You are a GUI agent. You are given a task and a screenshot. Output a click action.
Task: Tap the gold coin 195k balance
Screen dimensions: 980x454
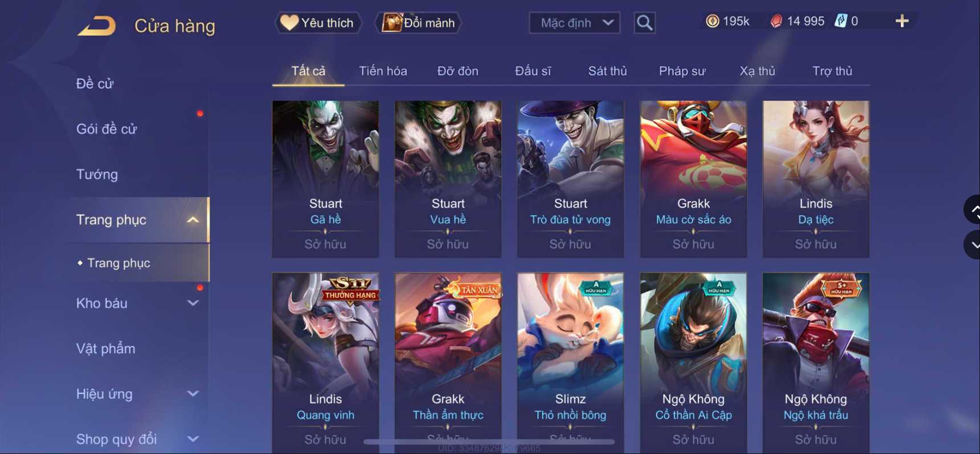pos(727,22)
